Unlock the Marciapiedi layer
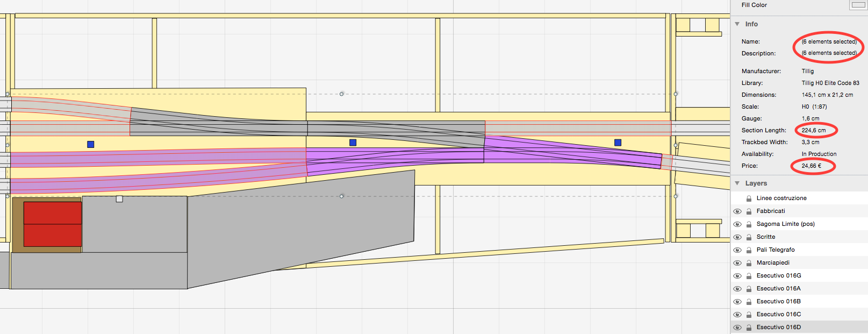 click(x=749, y=263)
